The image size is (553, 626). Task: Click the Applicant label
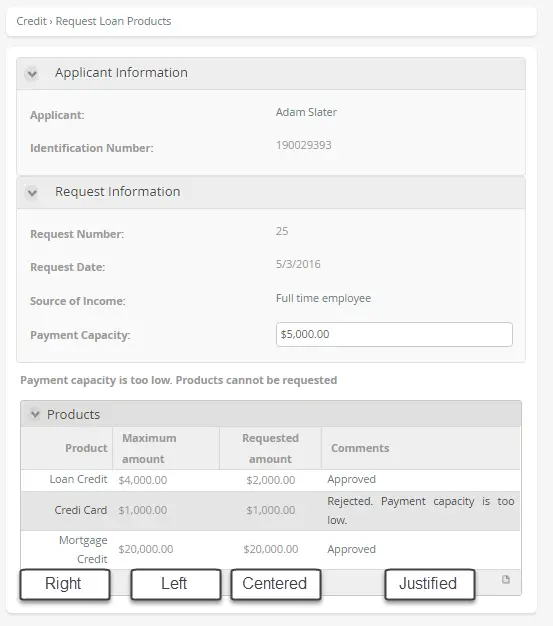(x=57, y=115)
